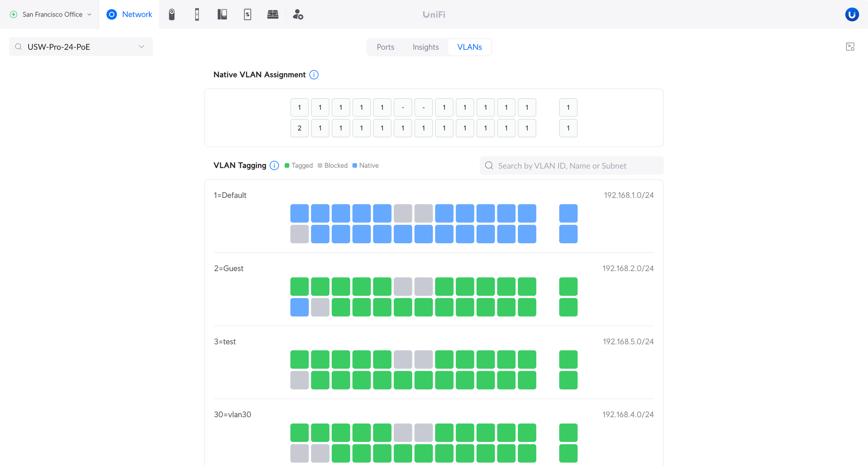Viewport: 868px width, 475px height.
Task: Open the Protect camera app icon
Action: click(172, 14)
